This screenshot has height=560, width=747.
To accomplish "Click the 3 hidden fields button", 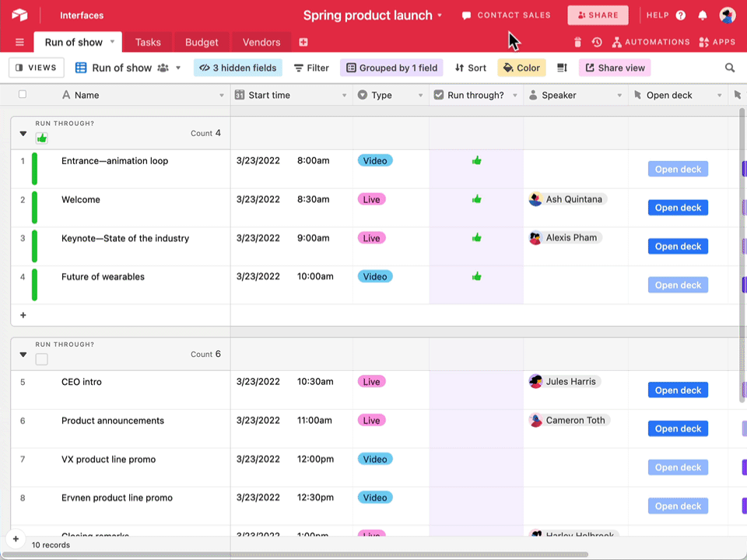I will pos(238,68).
